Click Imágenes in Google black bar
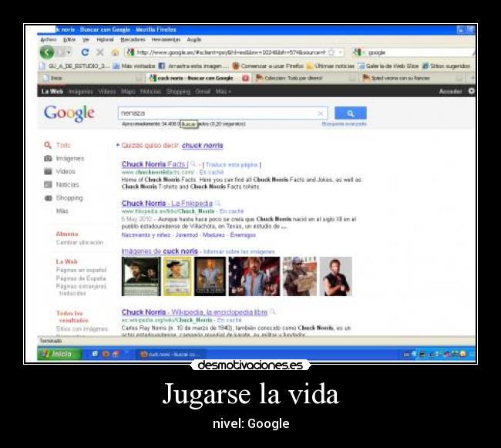The image size is (501, 448). (80, 92)
